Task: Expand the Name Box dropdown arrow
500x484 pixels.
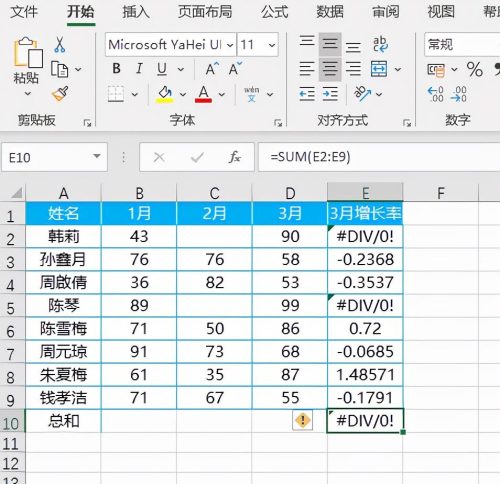Action: point(97,156)
